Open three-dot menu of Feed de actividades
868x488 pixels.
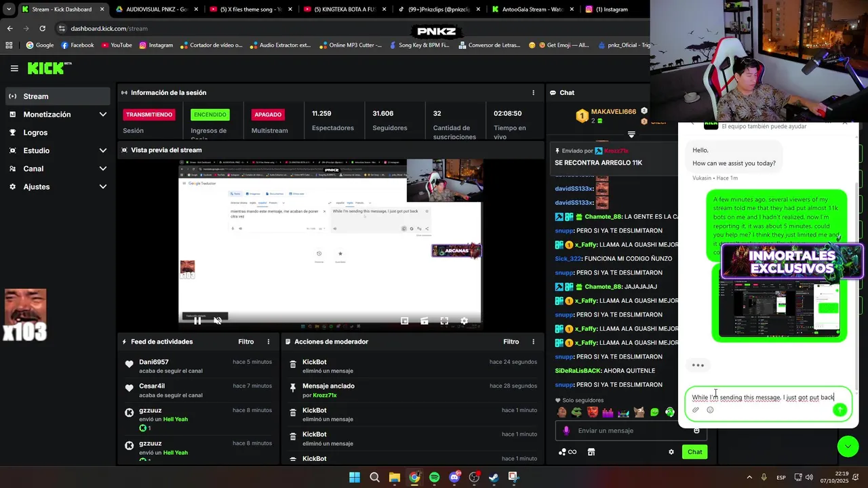pos(268,342)
